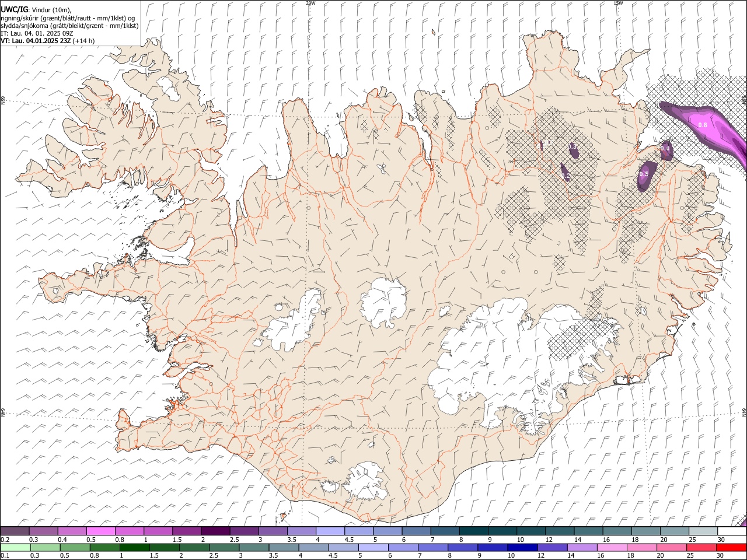The height and width of the screenshot is (560, 747).
Task: Click the 0.8 green swatch in the bottom legend row
Action: click(x=104, y=548)
